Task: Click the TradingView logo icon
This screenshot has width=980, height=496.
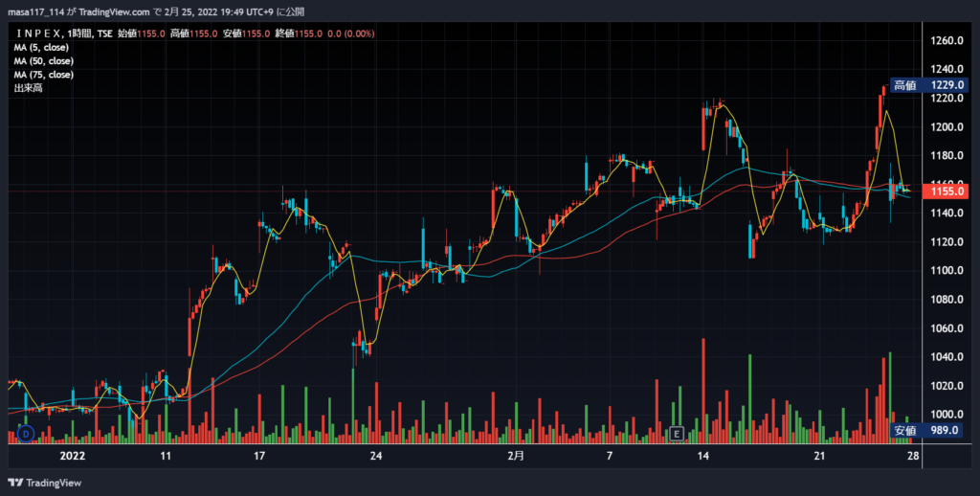Action: tap(15, 483)
